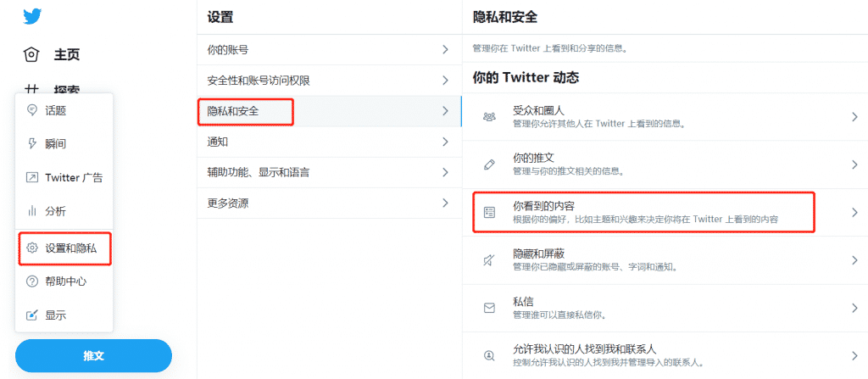Click the 话题 topics bubble icon
The width and height of the screenshot is (868, 379).
[32, 110]
